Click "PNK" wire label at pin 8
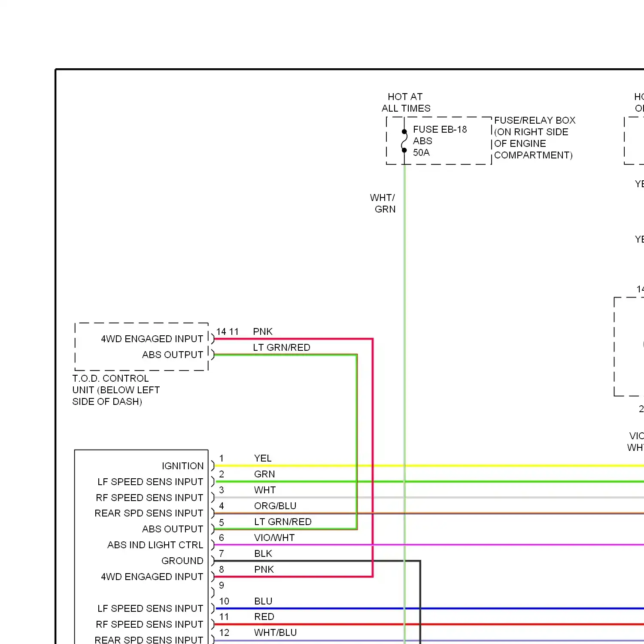644x644 pixels. (264, 569)
